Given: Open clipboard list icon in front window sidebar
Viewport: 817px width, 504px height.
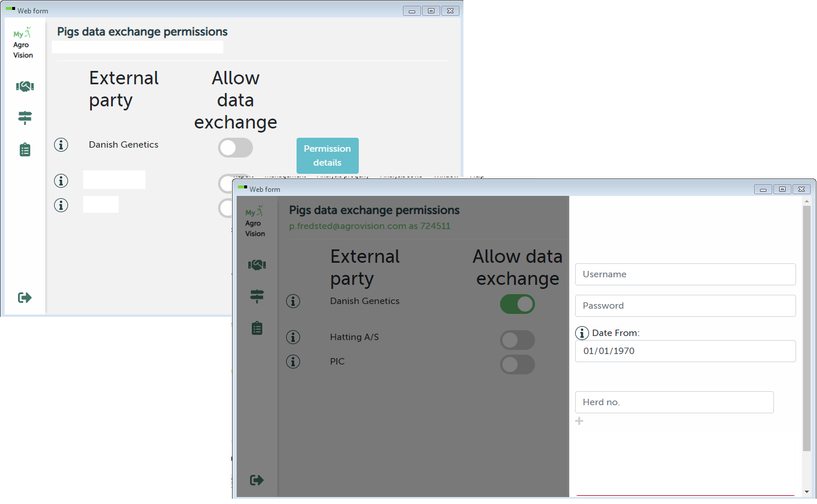Looking at the screenshot, I should [257, 328].
